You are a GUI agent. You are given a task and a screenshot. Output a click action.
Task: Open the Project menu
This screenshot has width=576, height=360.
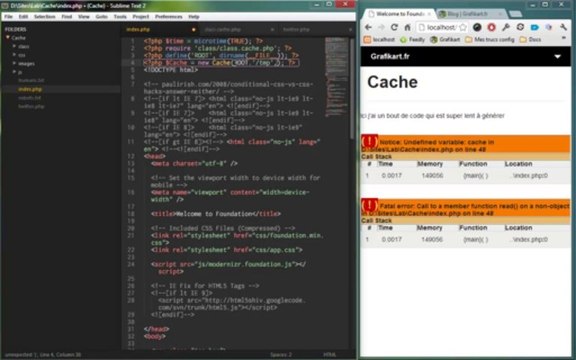(x=141, y=17)
